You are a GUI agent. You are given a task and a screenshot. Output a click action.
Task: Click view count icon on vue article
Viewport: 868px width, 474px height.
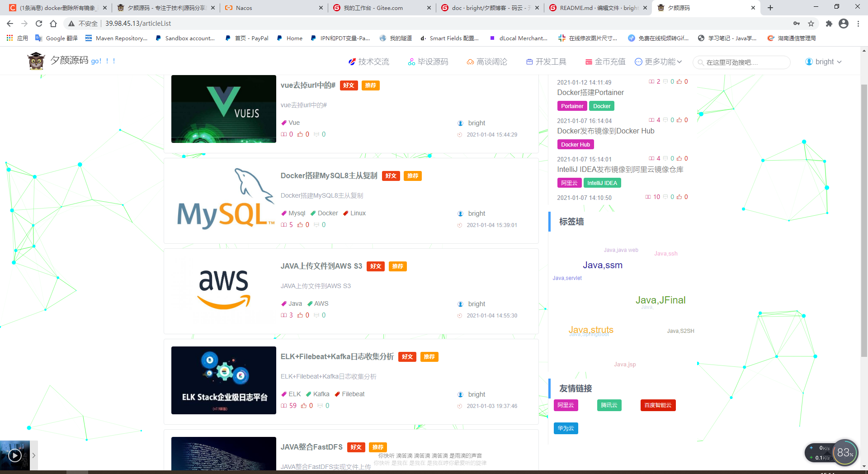click(284, 134)
